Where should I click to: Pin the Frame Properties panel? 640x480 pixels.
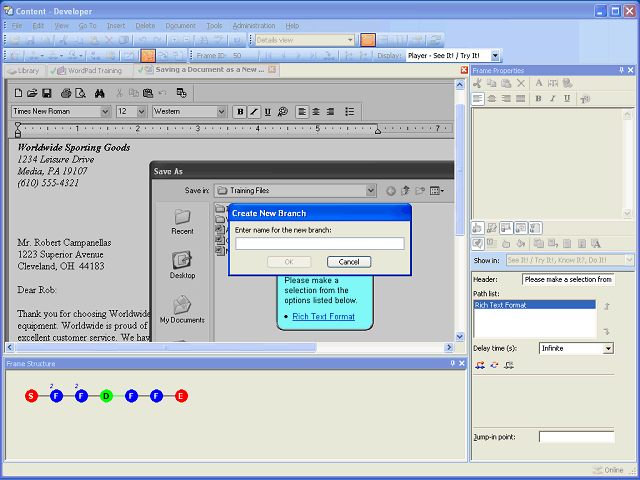(x=621, y=70)
